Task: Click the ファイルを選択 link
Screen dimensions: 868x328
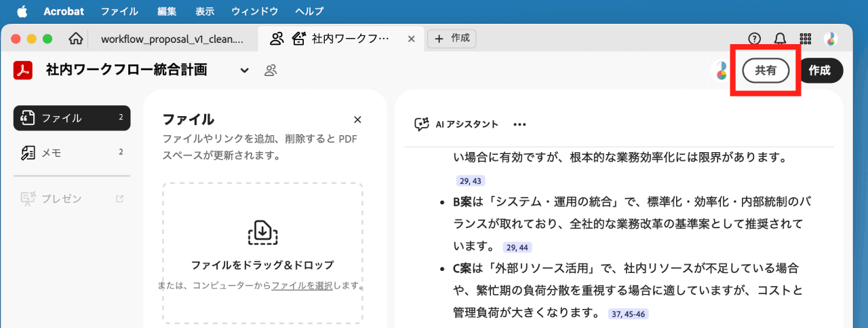Action: click(302, 286)
